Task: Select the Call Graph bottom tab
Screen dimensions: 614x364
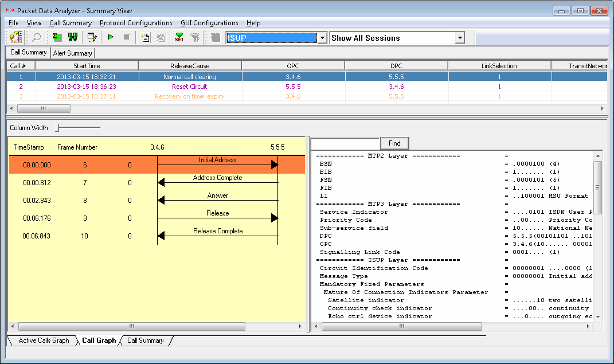Action: (x=99, y=340)
